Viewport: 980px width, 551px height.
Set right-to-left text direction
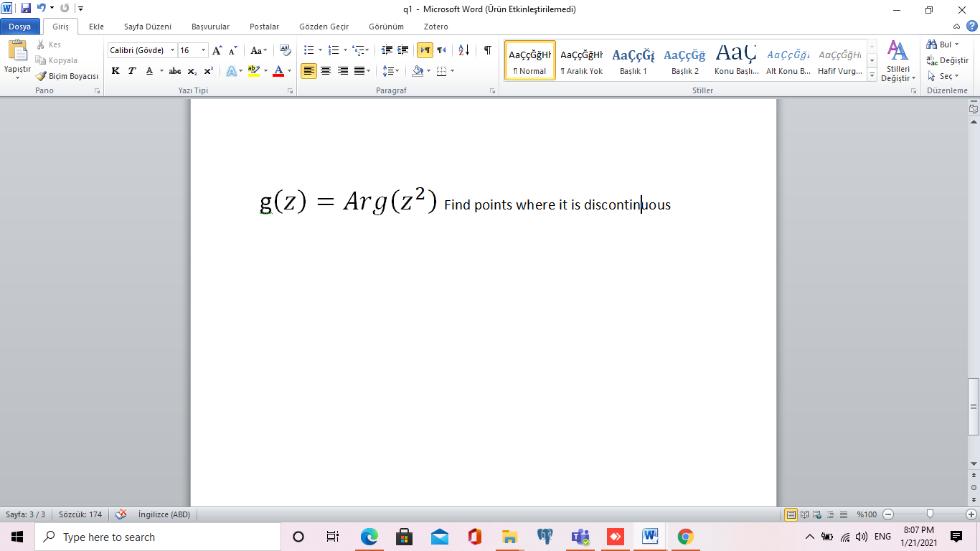pyautogui.click(x=441, y=50)
